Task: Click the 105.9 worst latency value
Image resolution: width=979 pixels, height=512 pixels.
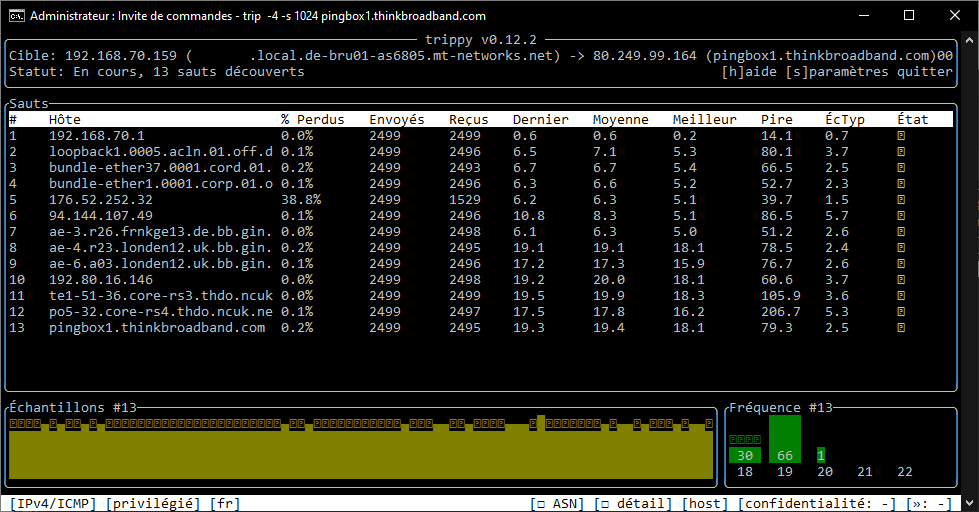Action: (780, 296)
